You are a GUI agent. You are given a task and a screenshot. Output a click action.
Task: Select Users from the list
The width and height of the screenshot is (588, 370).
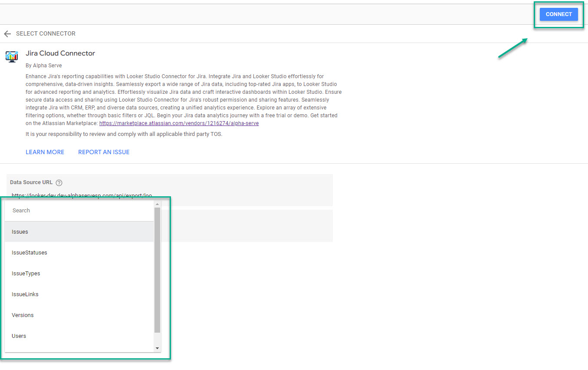[x=19, y=336]
